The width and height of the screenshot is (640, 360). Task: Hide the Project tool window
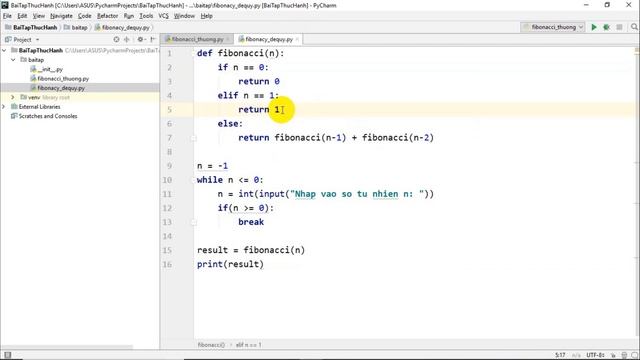point(153,40)
